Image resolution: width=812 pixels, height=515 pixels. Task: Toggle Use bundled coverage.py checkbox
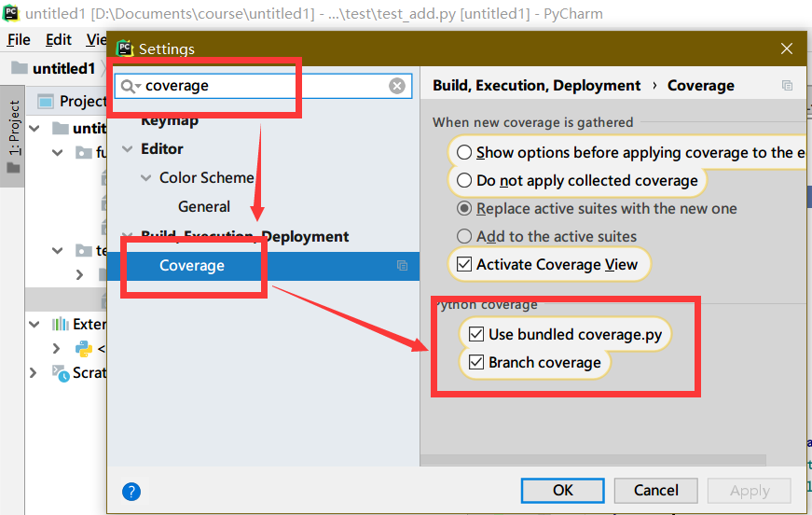click(475, 334)
